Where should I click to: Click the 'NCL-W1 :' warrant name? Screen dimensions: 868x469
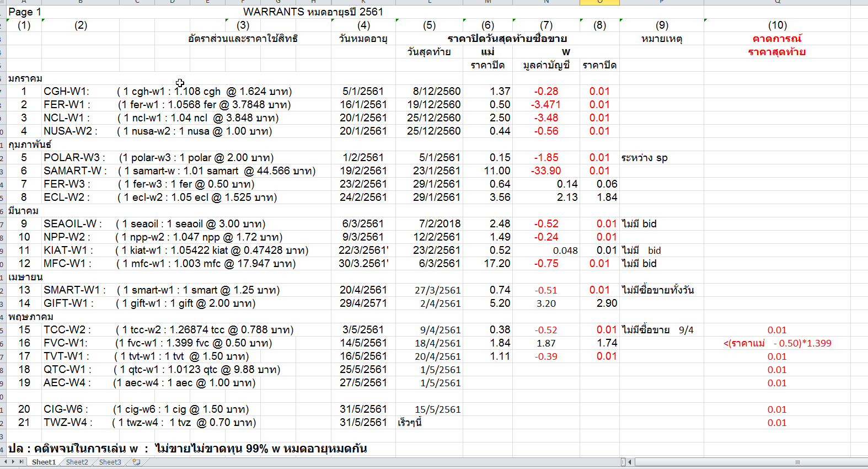(67, 118)
